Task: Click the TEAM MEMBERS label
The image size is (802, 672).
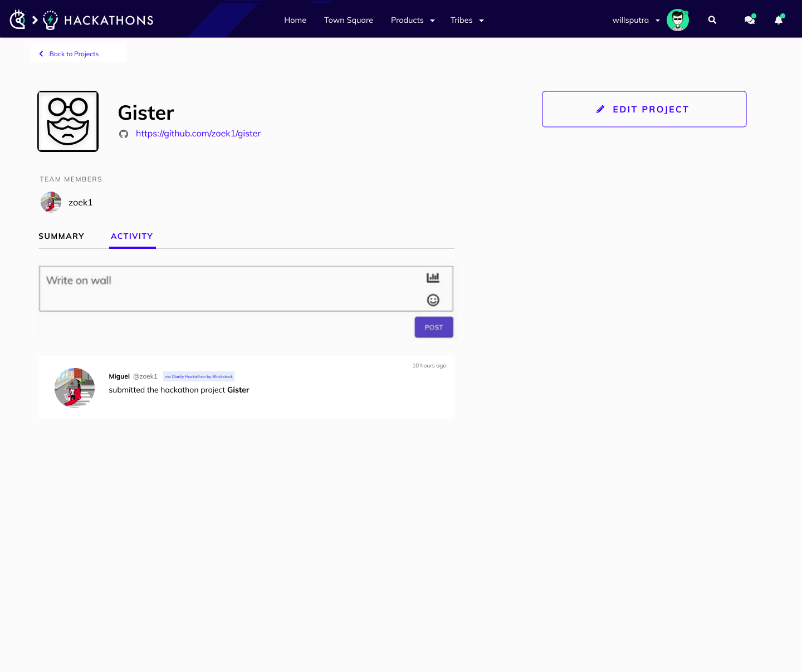Action: tap(71, 179)
